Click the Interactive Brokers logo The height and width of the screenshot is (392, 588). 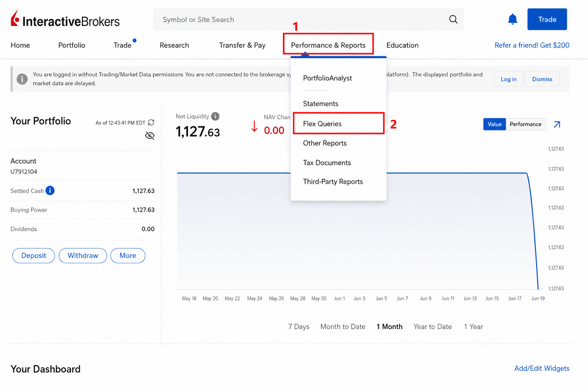coord(65,19)
